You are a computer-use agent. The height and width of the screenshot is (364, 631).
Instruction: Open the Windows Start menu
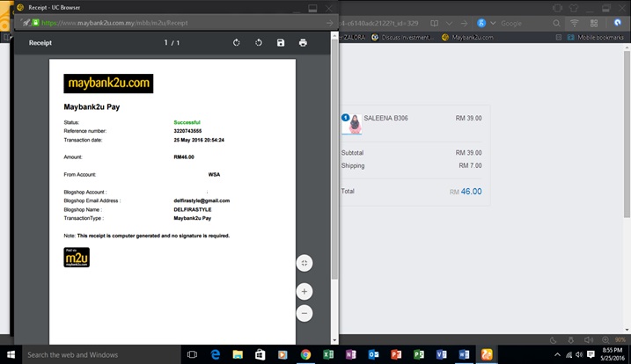coord(11,354)
